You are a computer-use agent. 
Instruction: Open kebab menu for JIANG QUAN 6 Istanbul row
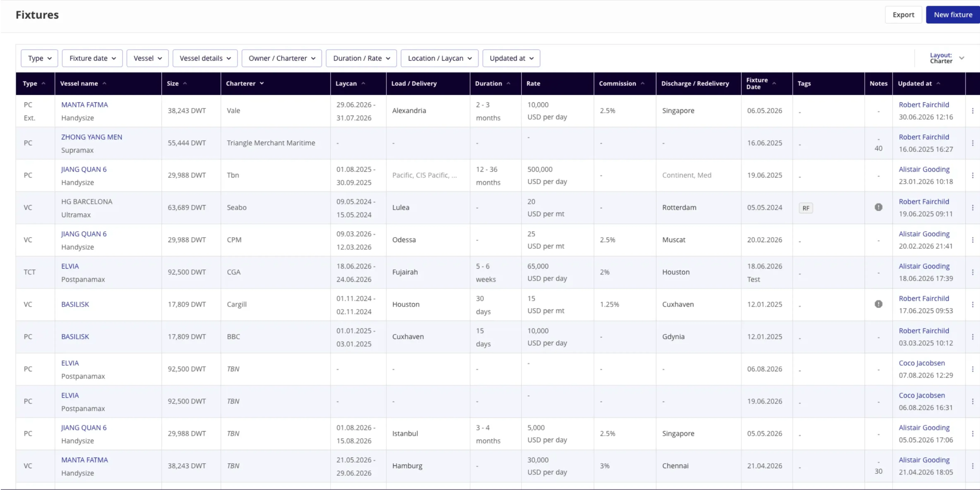(972, 434)
